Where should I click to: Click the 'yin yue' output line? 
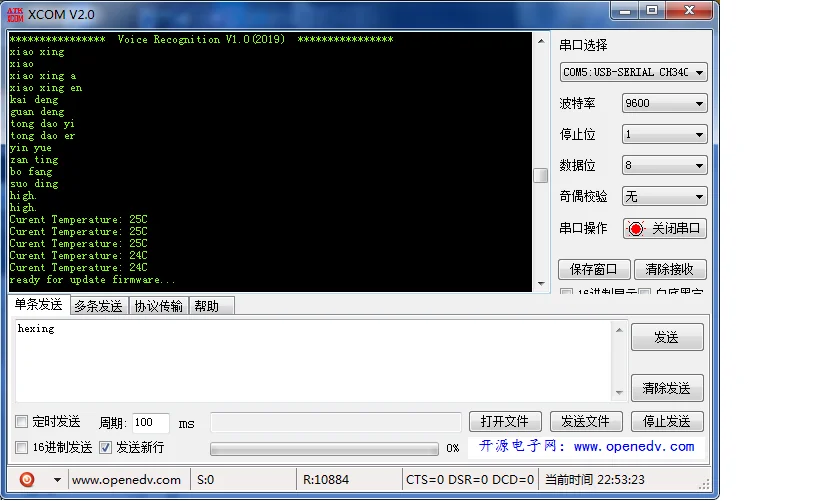31,148
